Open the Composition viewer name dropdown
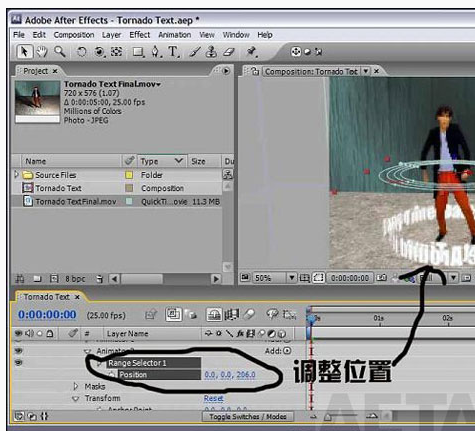475x431 pixels. coord(366,71)
